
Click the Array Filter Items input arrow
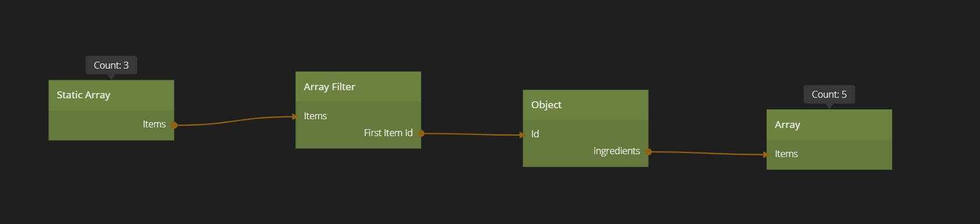point(295,117)
